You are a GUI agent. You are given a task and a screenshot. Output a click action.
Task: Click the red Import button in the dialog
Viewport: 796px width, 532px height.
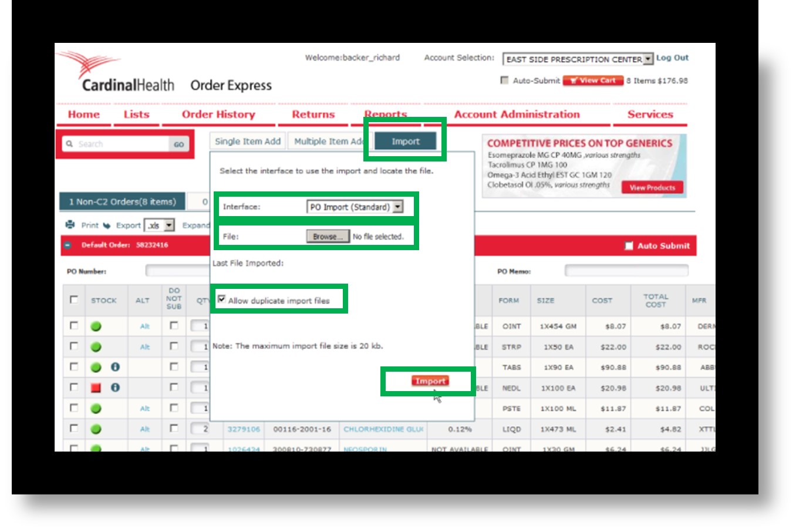point(430,381)
